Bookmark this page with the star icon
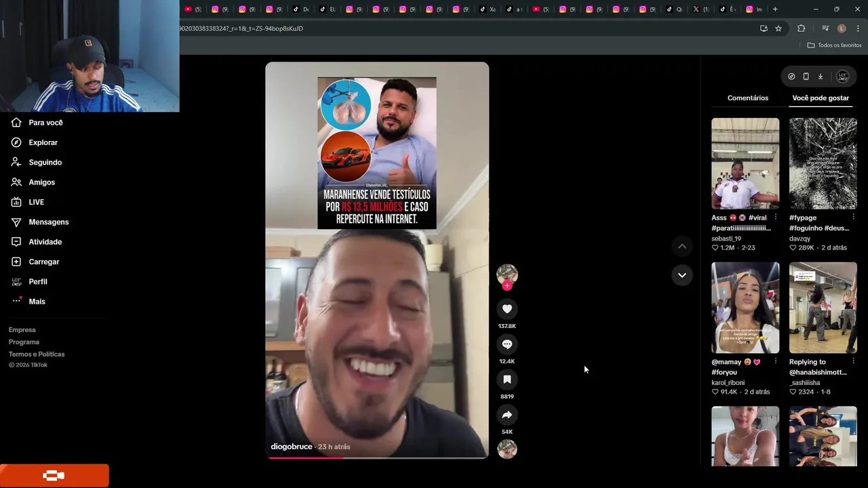The height and width of the screenshot is (488, 868). pos(778,28)
